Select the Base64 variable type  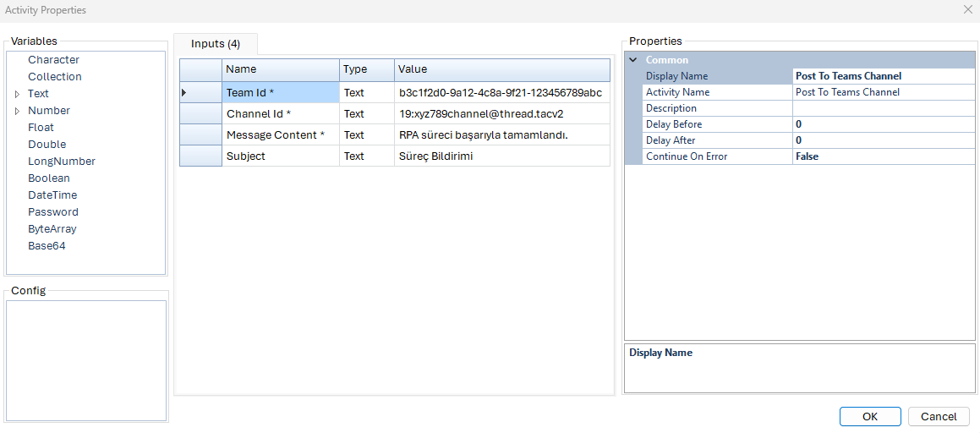(x=47, y=246)
